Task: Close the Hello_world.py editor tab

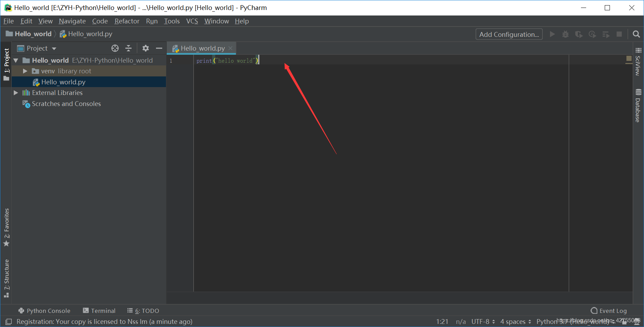Action: (x=230, y=48)
